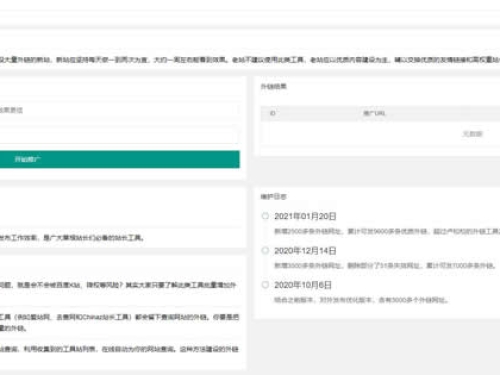This screenshot has width=500, height=375.
Task: Select the 2020年10月6日 timeline circle marker
Action: pos(265,285)
